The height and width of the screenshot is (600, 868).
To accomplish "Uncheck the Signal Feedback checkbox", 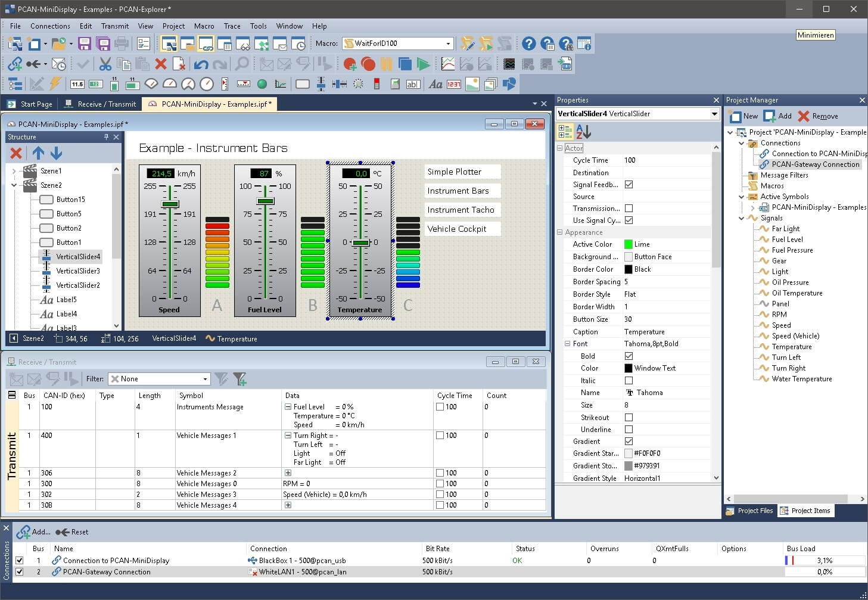I will (629, 184).
